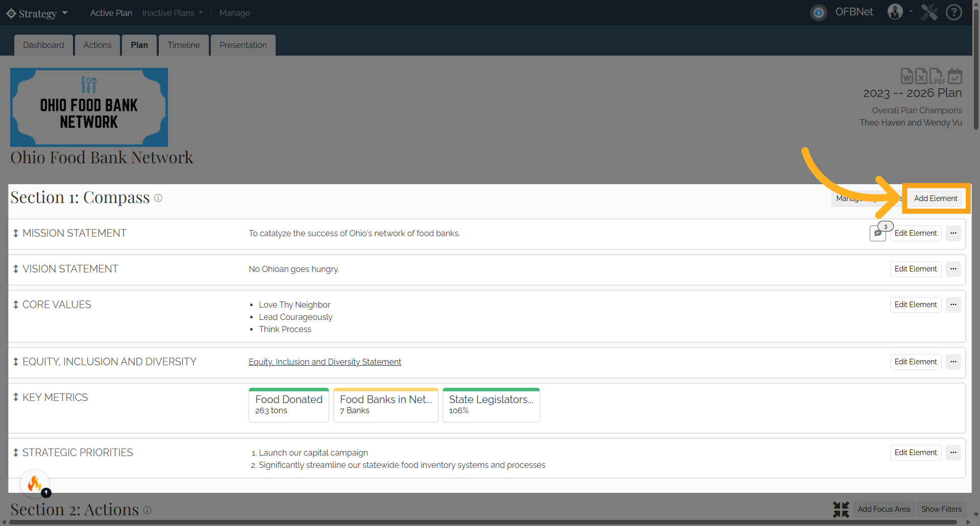Open more options for Mission Statement

[x=953, y=233]
